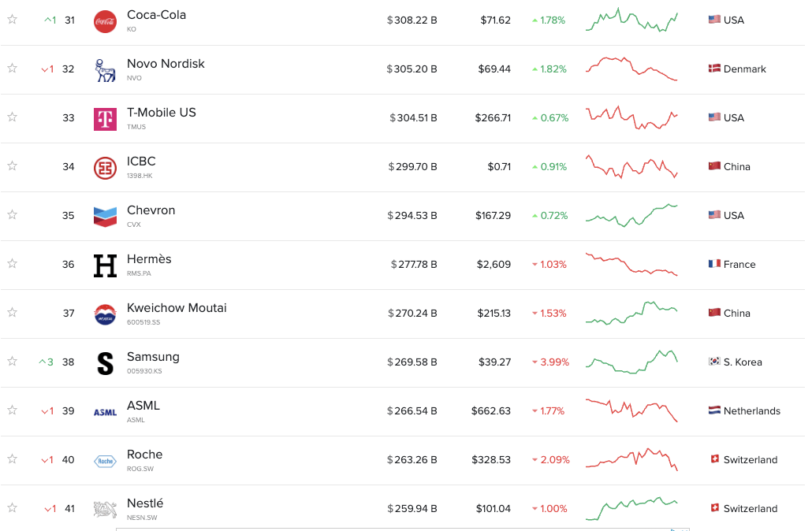Viewport: 812px width, 531px height.
Task: Open the Kweichow Moutai company link
Action: (177, 308)
